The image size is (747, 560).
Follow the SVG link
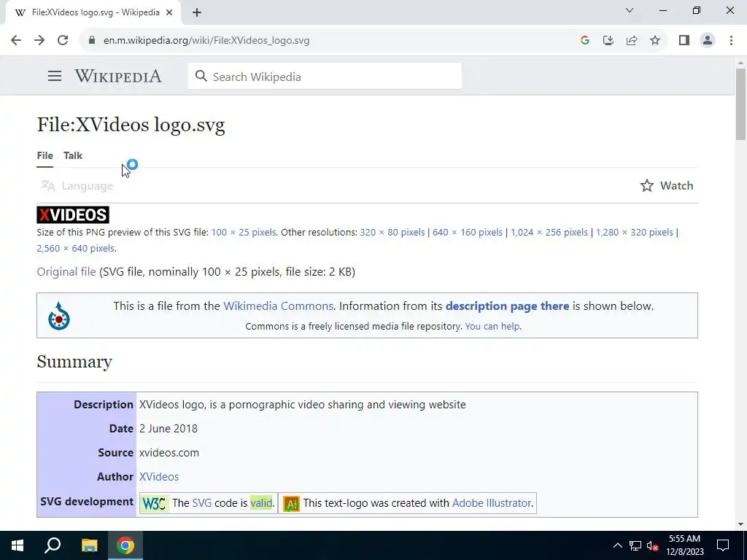201,503
